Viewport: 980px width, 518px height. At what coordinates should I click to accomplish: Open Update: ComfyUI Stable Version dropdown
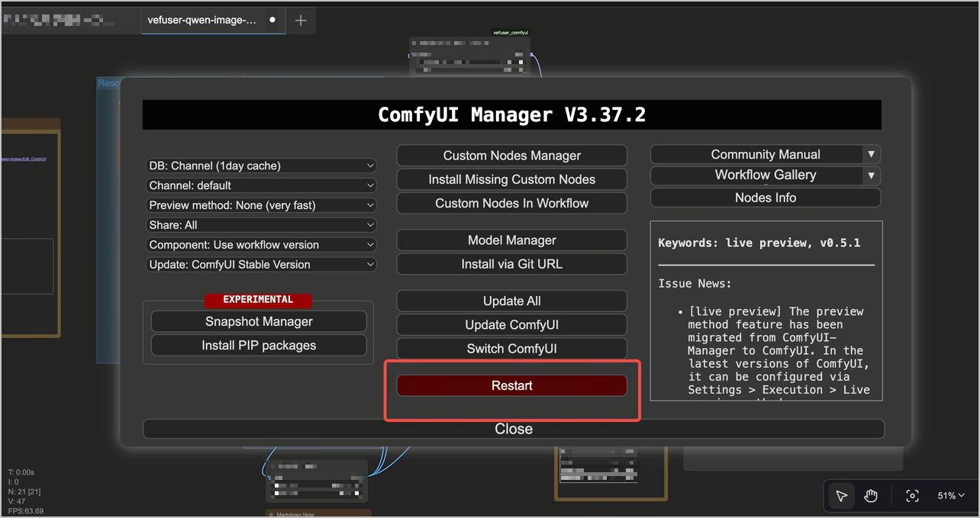(262, 265)
